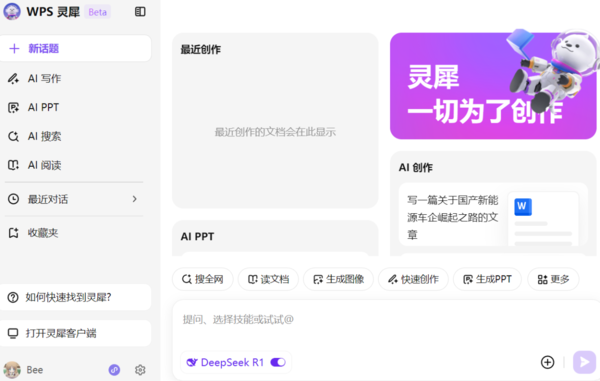The width and height of the screenshot is (600, 381).
Task: Select the 生成PPT skill chip
Action: [x=488, y=279]
